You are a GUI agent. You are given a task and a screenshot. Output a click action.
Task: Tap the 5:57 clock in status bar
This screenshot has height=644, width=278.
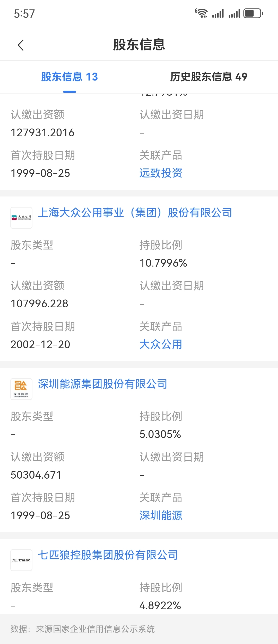pos(24,14)
